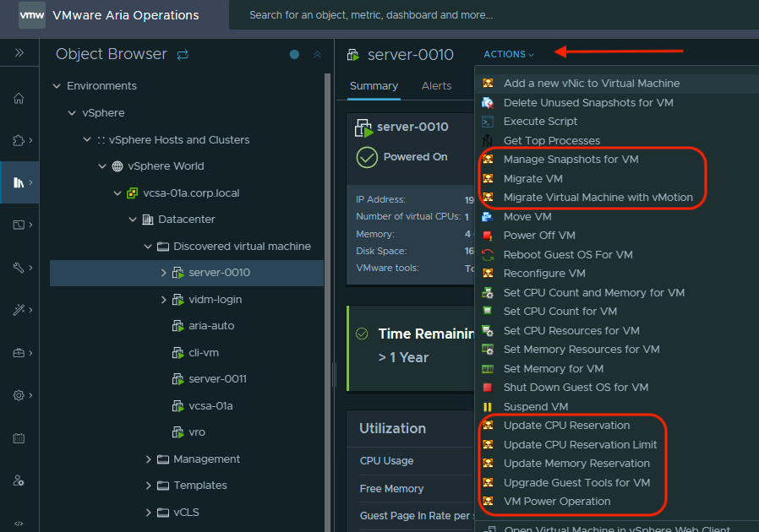
Task: Refresh the Object Browser with swap icon
Action: point(183,55)
